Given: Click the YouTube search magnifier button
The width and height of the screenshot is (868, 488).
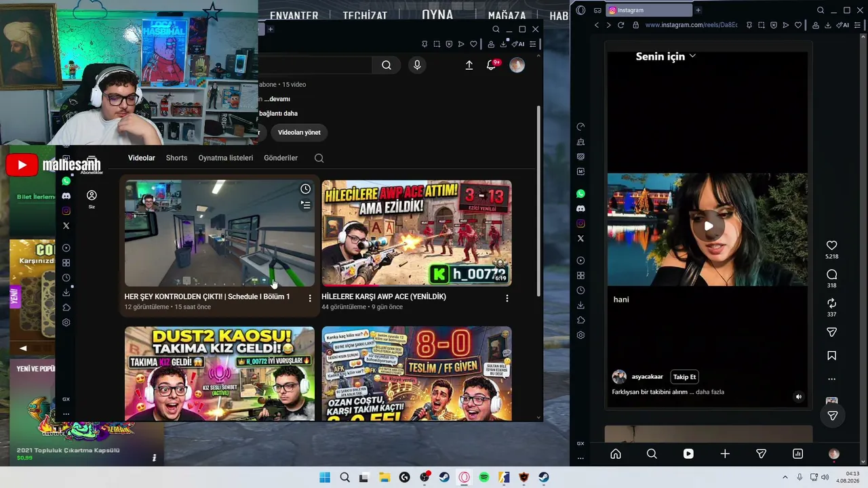Looking at the screenshot, I should tap(387, 65).
